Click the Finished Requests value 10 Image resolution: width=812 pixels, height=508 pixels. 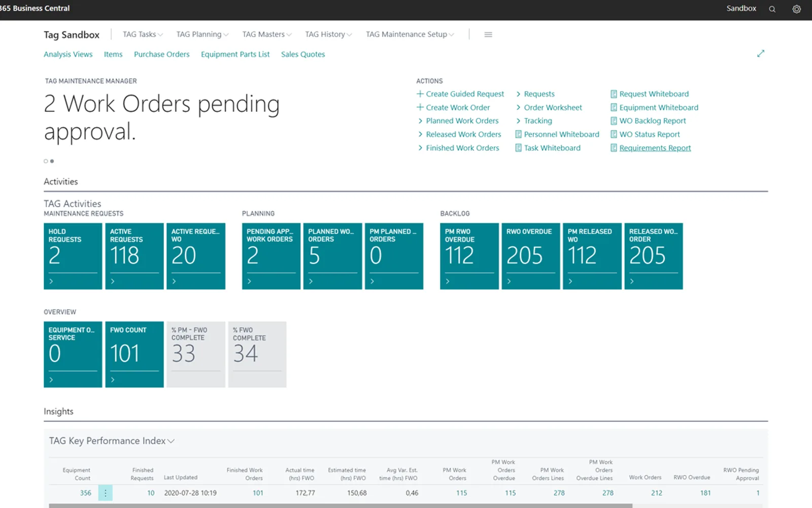pyautogui.click(x=151, y=493)
